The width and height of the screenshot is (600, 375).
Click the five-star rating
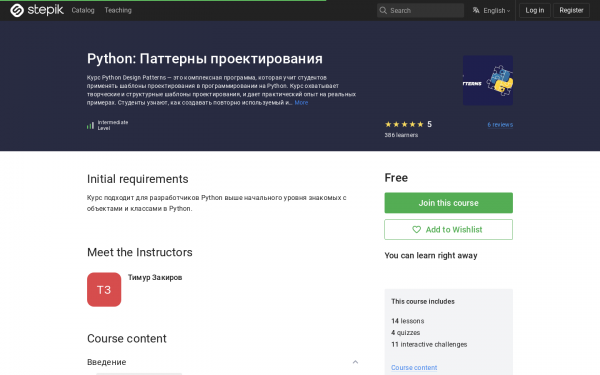click(x=404, y=124)
